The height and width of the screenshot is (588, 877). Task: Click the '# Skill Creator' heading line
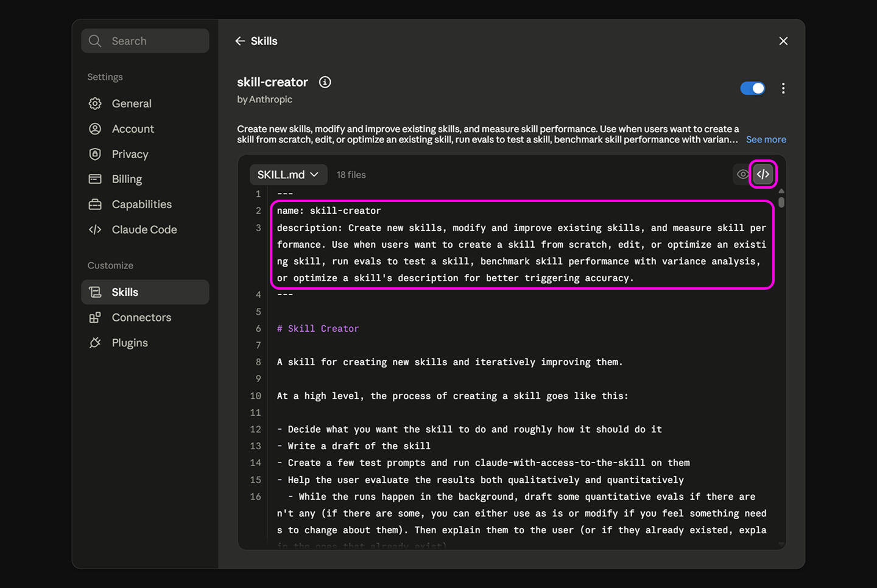pyautogui.click(x=318, y=329)
